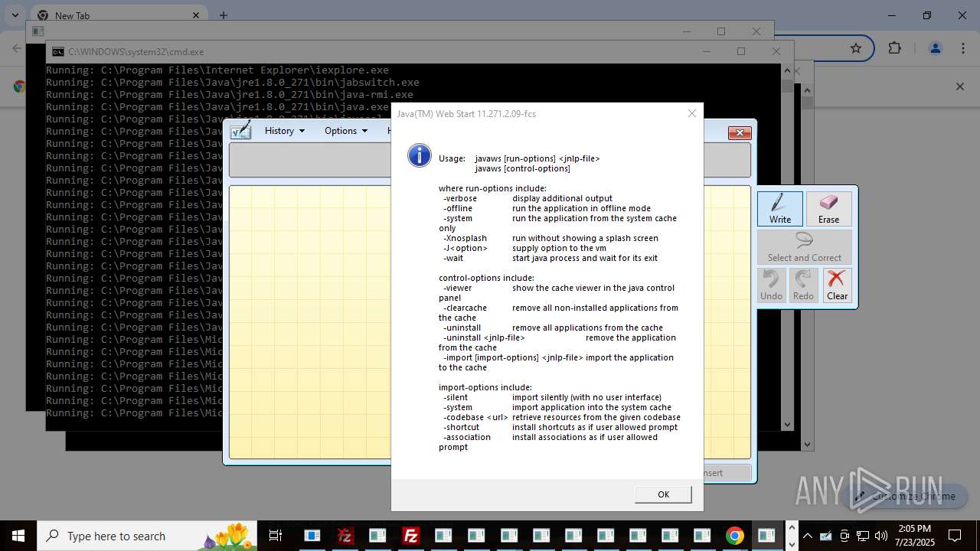Screen dimensions: 980x551
Task: Click the cmd window scroll-up arrow
Action: point(787,70)
